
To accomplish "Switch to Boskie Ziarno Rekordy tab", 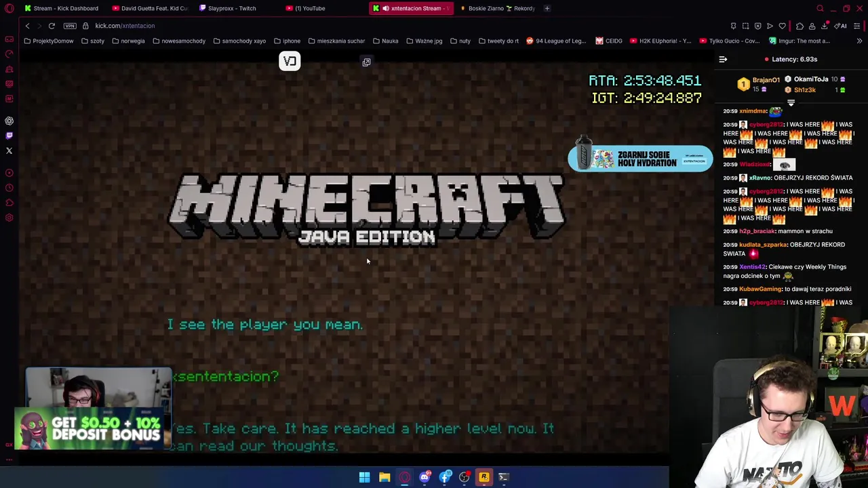I will pos(497,8).
